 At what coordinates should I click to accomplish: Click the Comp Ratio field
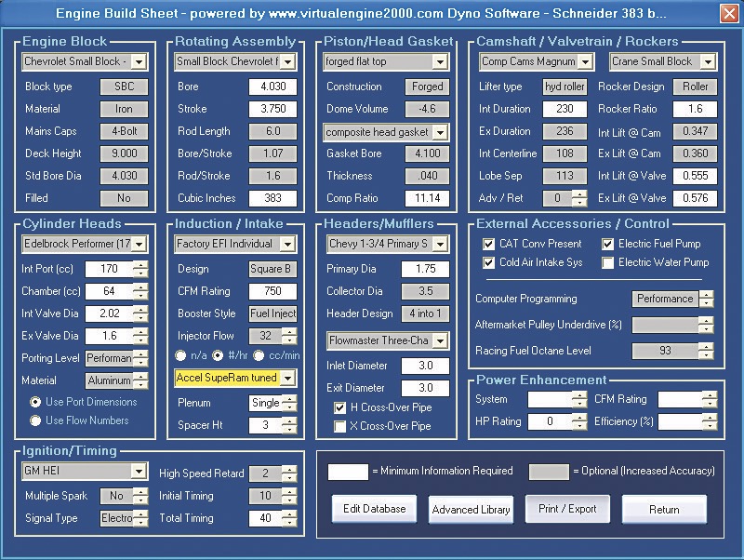pos(427,198)
